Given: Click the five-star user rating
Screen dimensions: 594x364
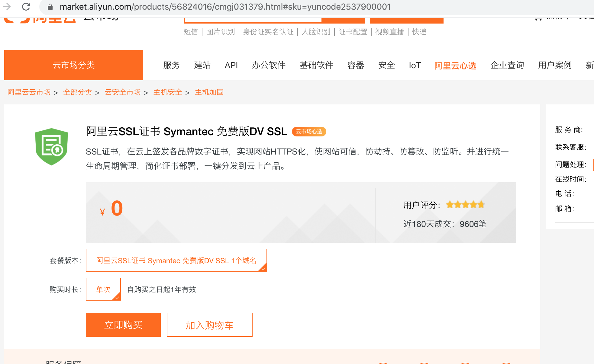Looking at the screenshot, I should click(465, 205).
